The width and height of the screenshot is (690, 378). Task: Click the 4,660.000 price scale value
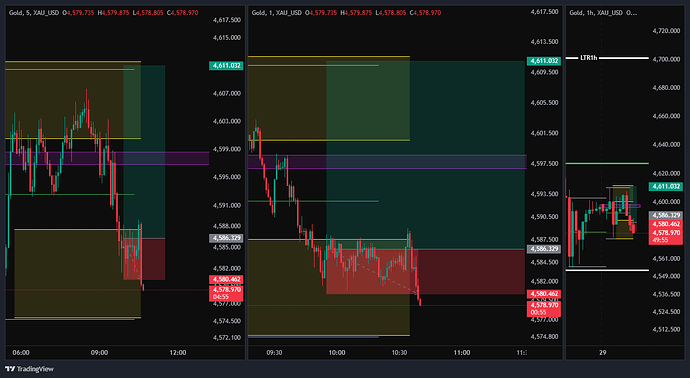click(x=666, y=116)
